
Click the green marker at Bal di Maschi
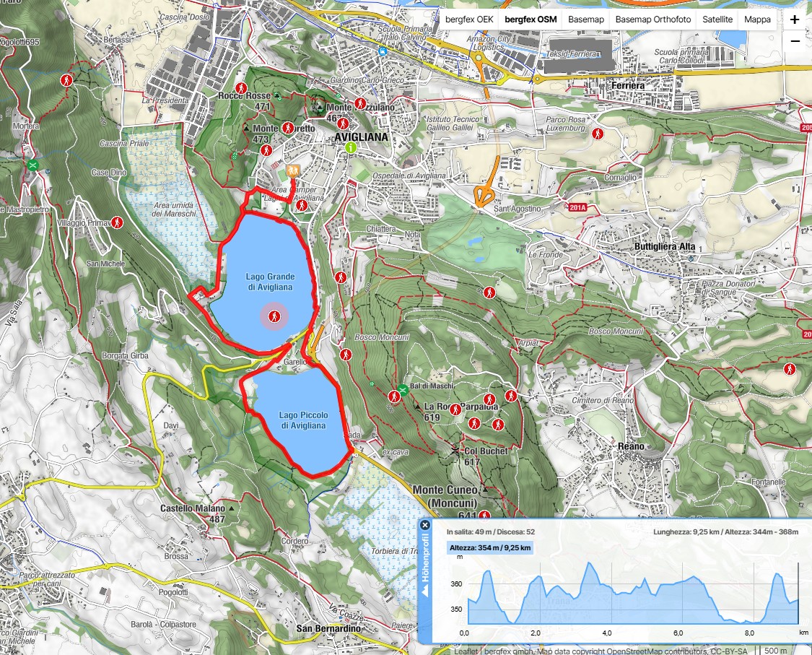pos(403,391)
